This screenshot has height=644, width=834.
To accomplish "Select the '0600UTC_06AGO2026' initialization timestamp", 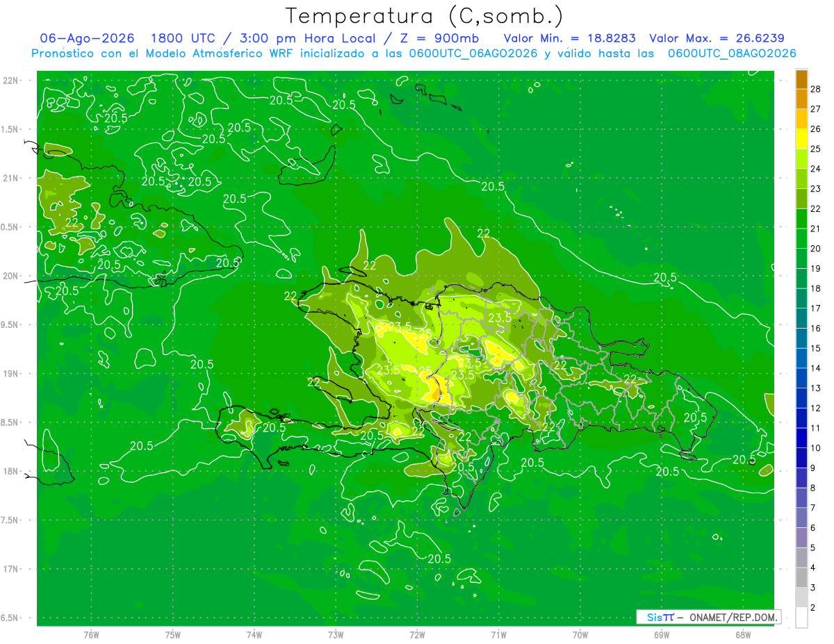I will click(x=474, y=53).
